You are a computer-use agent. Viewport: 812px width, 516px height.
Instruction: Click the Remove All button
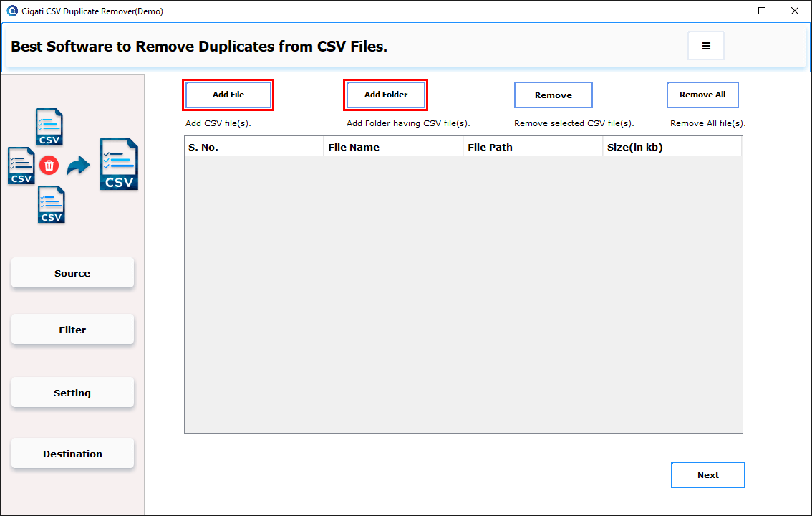tap(702, 95)
